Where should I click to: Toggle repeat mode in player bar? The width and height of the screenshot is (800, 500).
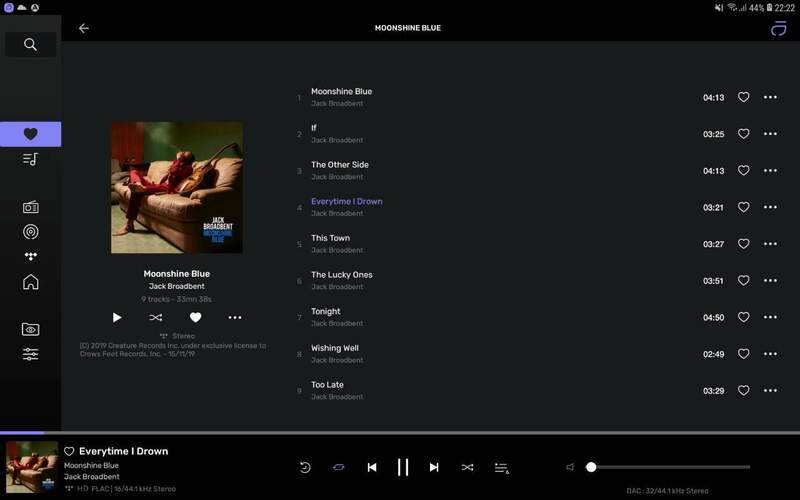click(339, 467)
